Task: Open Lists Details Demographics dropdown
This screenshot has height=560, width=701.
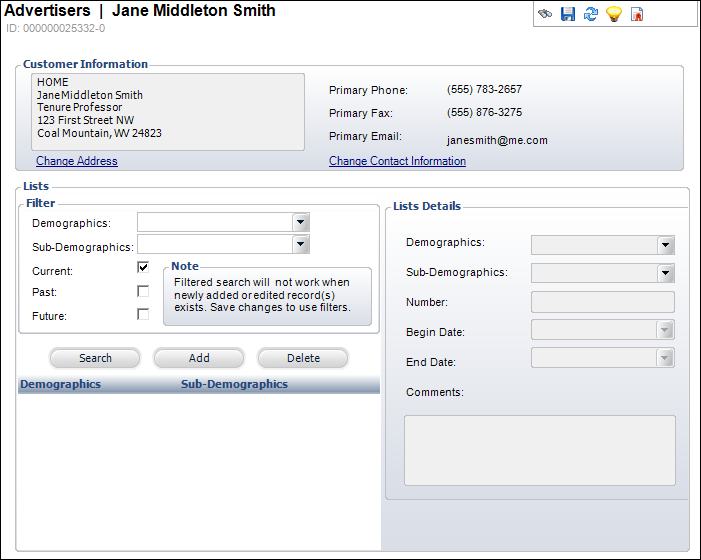Action: coord(665,245)
